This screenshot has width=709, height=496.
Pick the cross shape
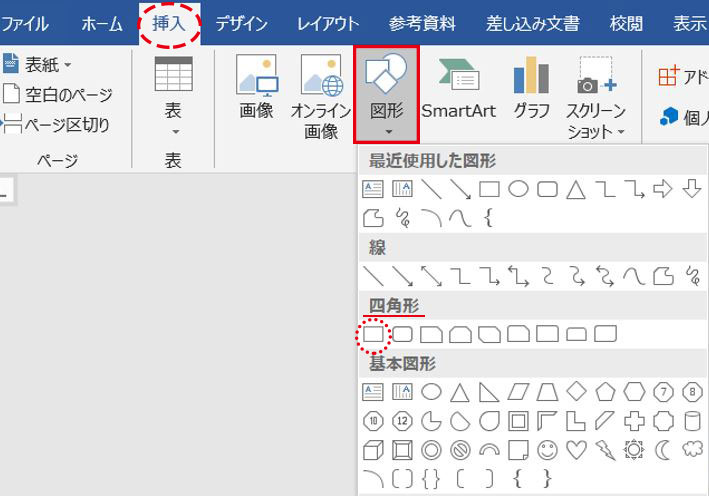(634, 421)
